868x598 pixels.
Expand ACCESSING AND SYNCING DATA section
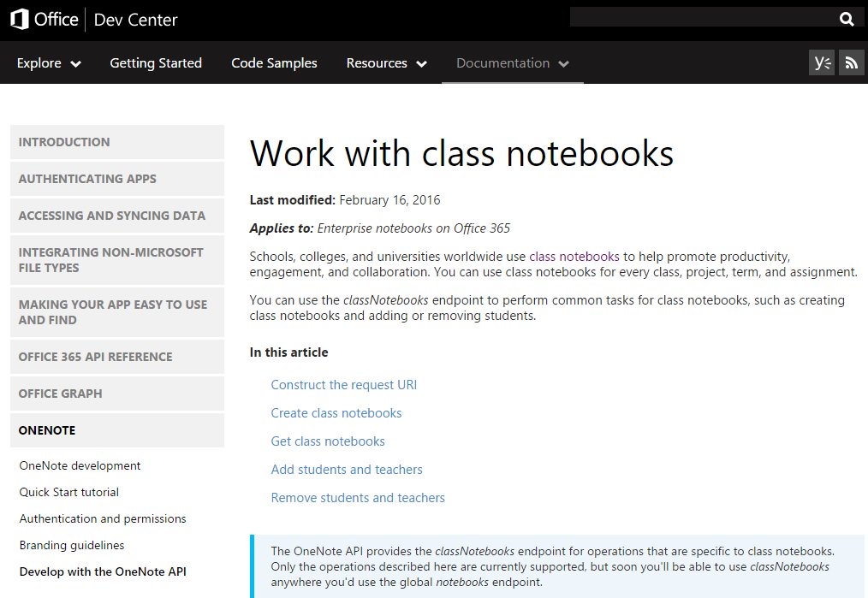(117, 216)
